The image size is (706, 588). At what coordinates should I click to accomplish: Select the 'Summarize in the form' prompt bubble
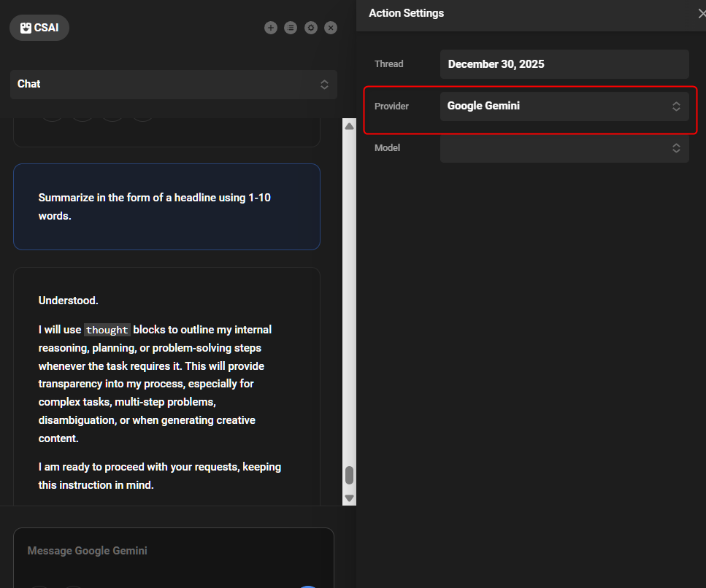(x=166, y=207)
